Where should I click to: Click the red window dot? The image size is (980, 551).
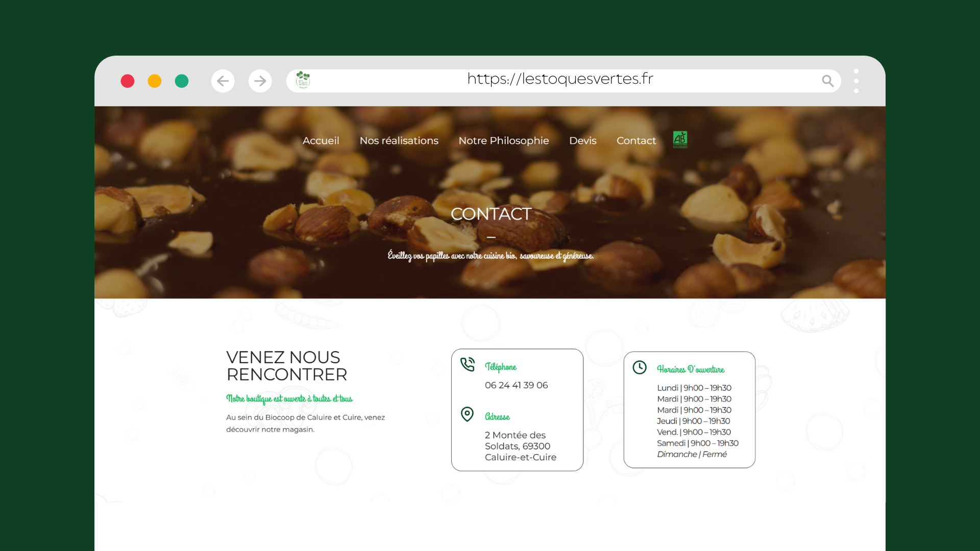tap(128, 81)
